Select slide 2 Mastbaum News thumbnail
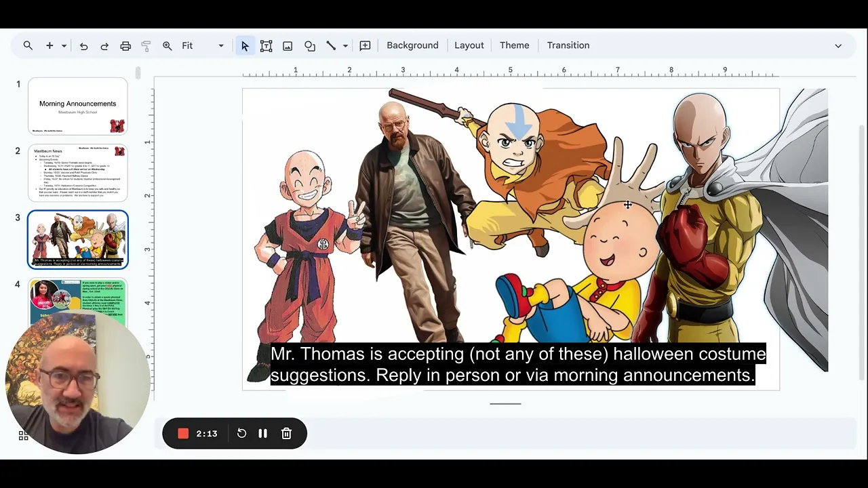This screenshot has height=488, width=868. [x=78, y=173]
